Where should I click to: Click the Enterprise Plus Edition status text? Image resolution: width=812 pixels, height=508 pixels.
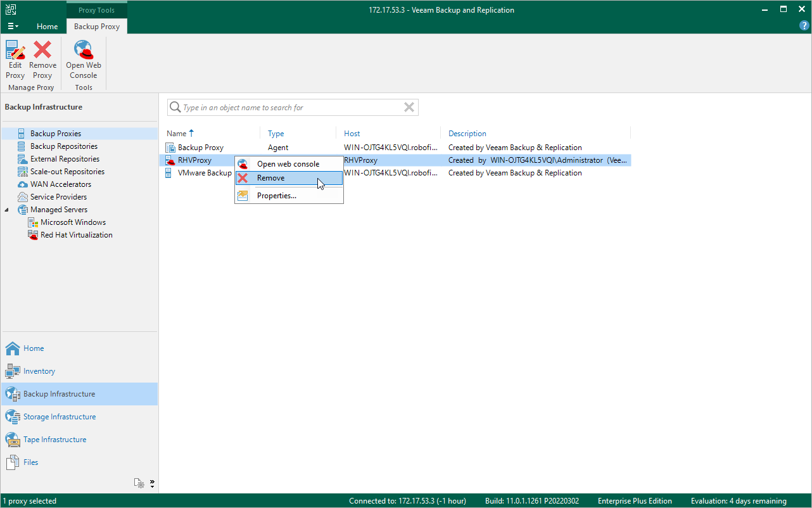tap(635, 501)
